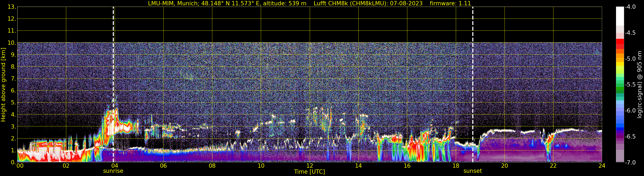Pick the yellow band in the colorbar

coord(620,64)
